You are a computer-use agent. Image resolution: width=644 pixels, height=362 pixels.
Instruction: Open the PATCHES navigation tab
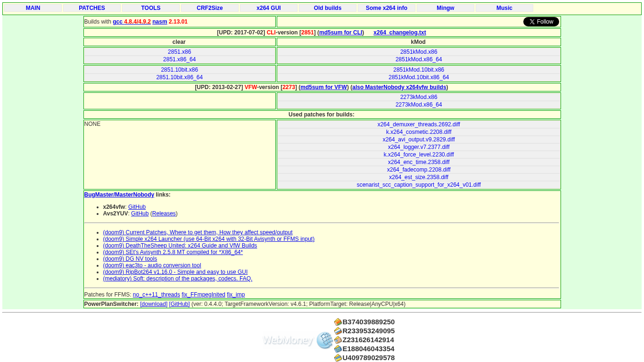click(x=92, y=8)
